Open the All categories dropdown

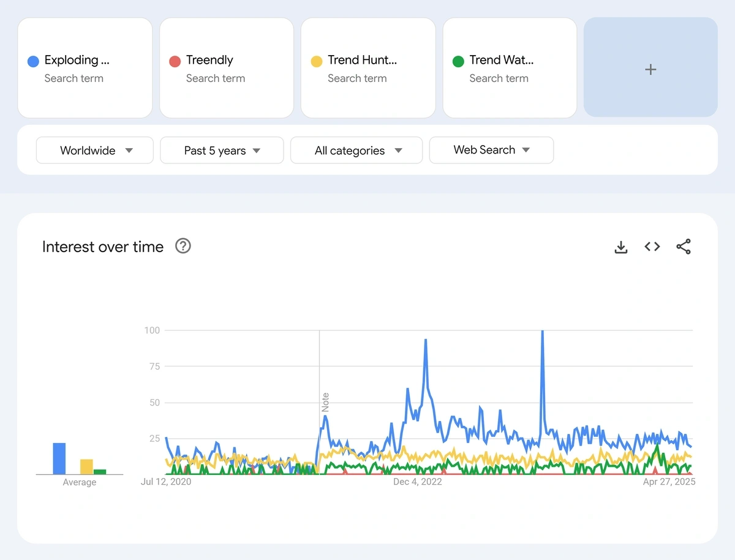tap(356, 151)
